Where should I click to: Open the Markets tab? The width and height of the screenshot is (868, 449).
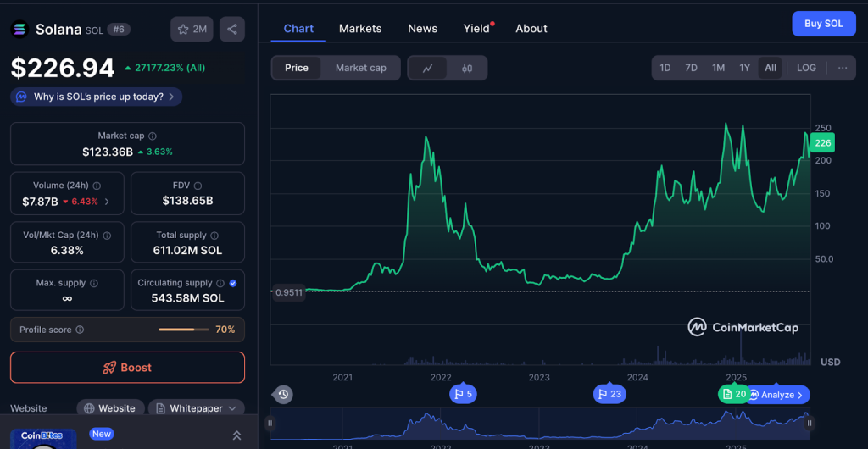(360, 28)
